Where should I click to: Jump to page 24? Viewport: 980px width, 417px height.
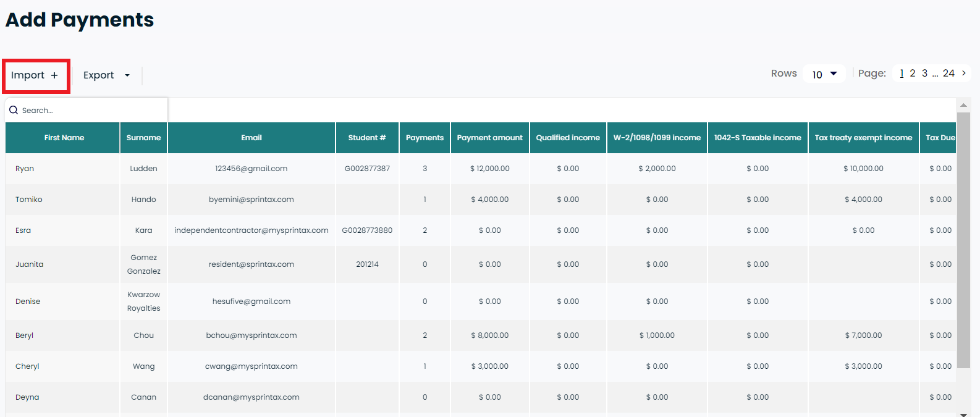click(948, 73)
